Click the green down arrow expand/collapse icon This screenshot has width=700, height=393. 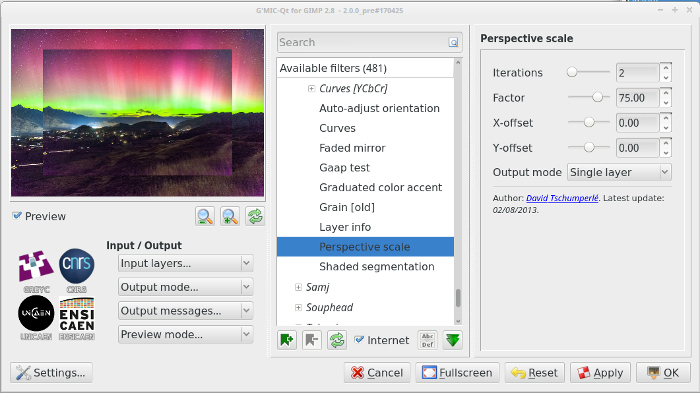(x=453, y=340)
